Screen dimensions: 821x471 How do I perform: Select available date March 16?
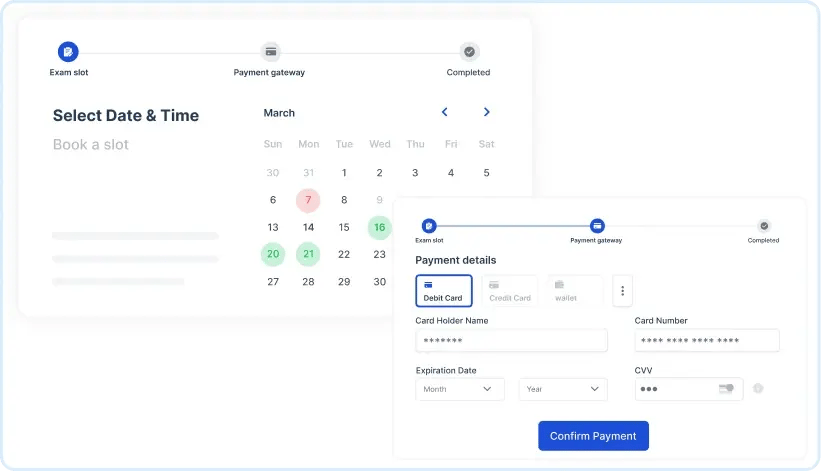[x=380, y=227]
